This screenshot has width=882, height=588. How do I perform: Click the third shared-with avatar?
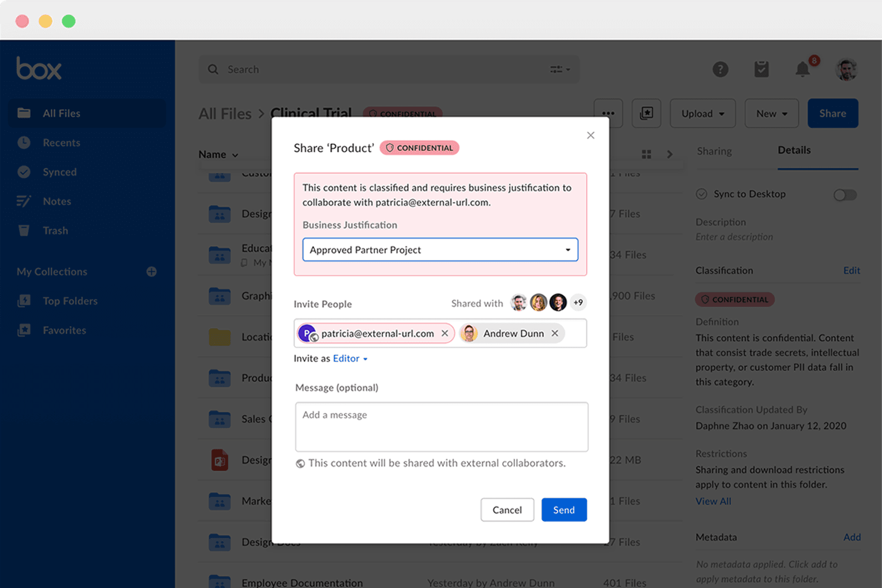tap(558, 302)
